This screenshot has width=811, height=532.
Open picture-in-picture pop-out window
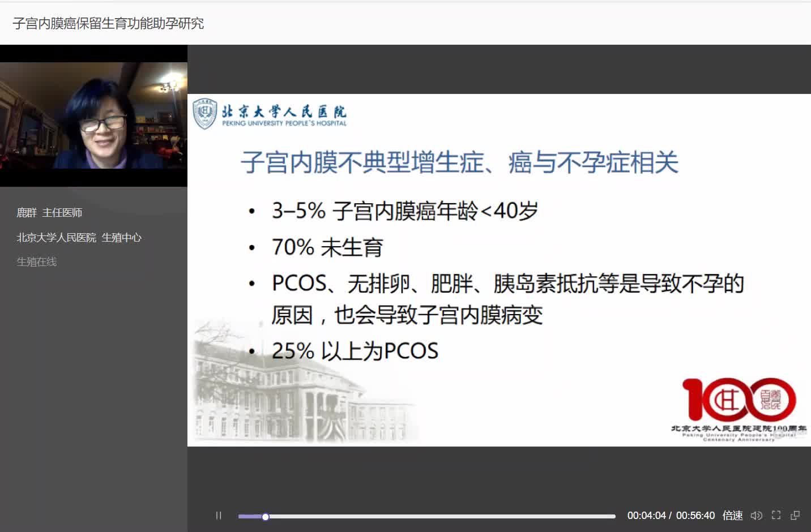(x=795, y=515)
